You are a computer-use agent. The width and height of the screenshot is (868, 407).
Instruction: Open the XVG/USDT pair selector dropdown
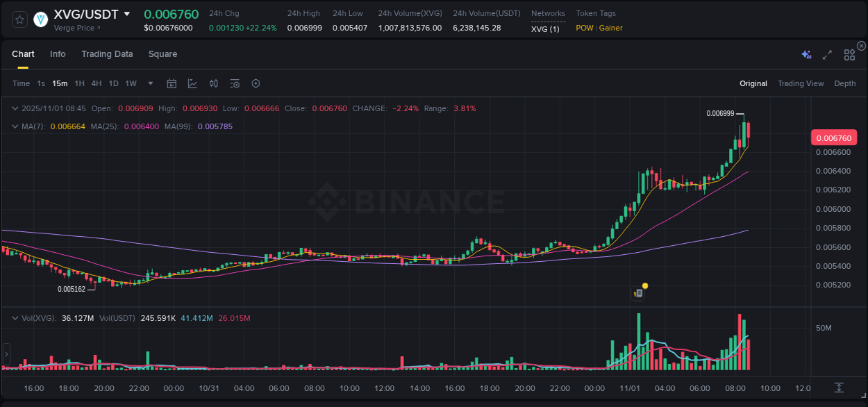coord(126,13)
